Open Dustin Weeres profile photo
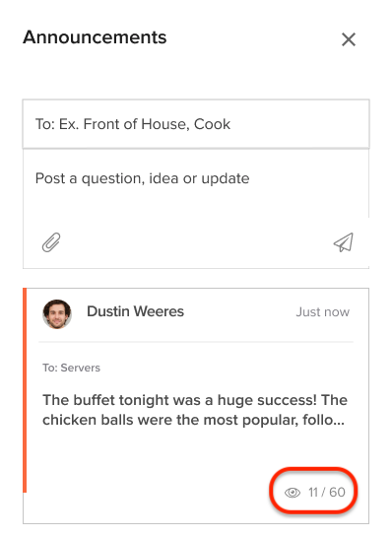The height and width of the screenshot is (538, 392). [x=57, y=314]
